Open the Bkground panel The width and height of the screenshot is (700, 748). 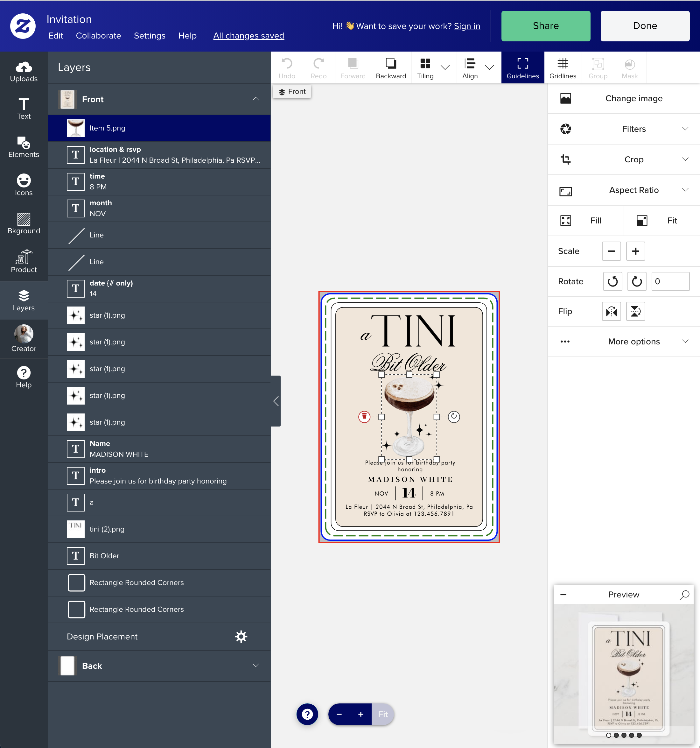click(24, 224)
